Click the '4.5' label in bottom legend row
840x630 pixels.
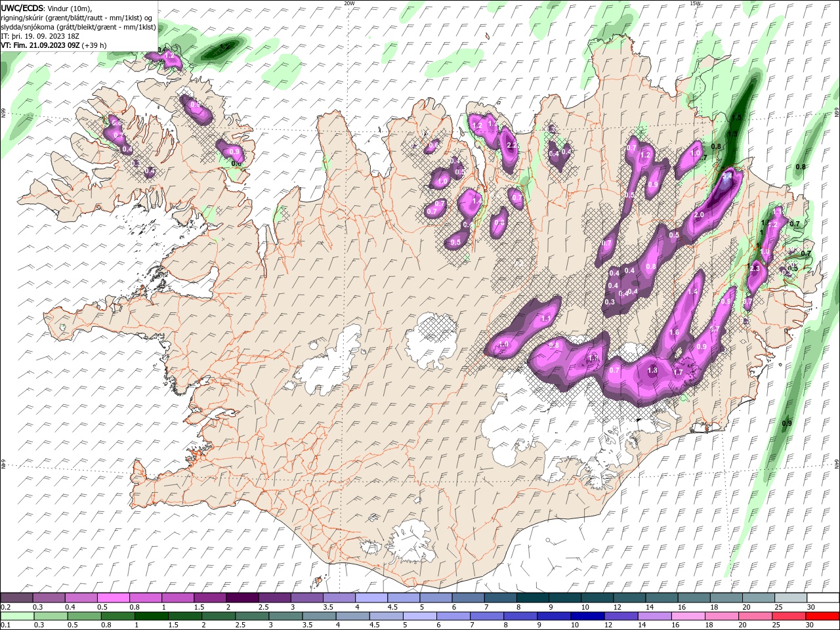pos(375,625)
